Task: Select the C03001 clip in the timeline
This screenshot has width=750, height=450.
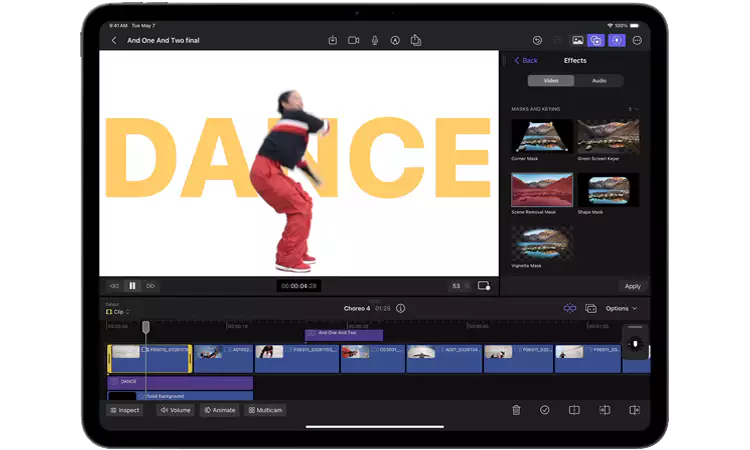Action: pos(373,359)
